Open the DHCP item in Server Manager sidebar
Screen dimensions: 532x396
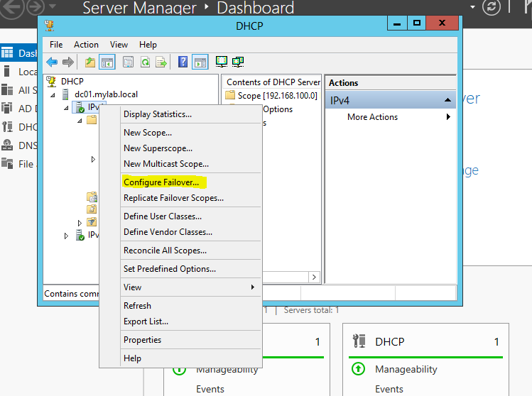tap(18, 127)
